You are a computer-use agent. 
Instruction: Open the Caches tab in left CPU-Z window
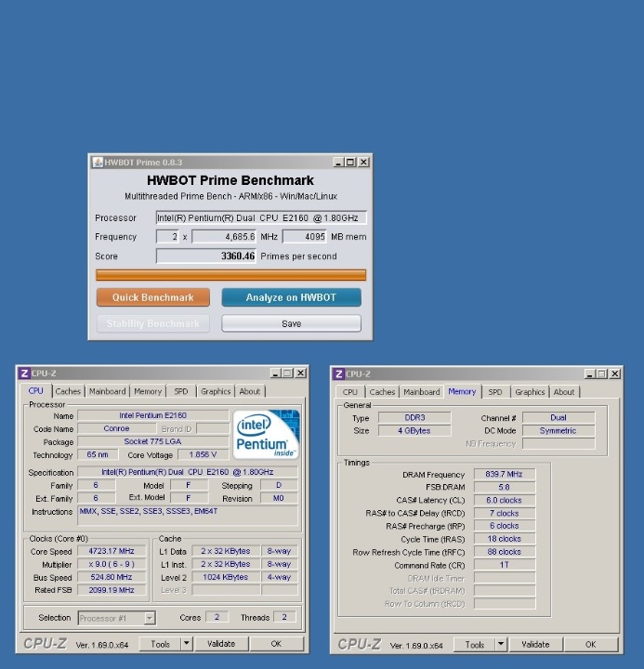68,391
